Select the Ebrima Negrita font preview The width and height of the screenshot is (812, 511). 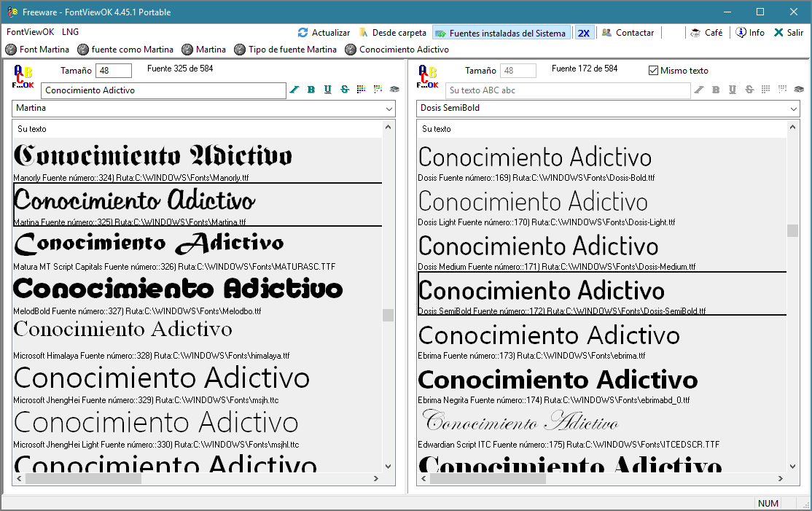click(x=602, y=383)
